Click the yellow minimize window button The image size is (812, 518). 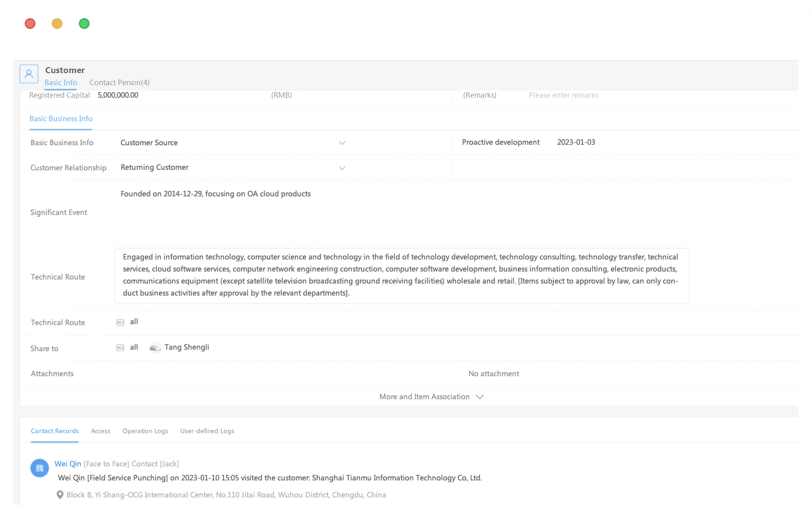57,24
